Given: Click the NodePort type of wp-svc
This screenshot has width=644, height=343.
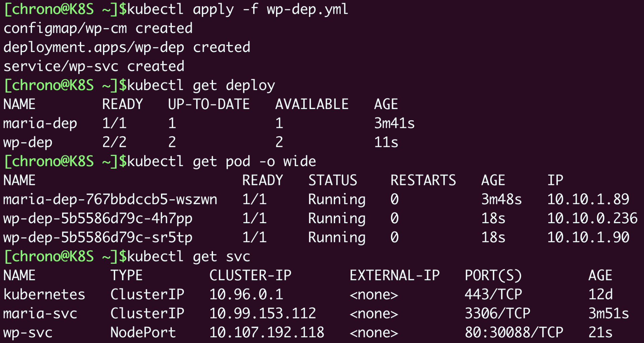Looking at the screenshot, I should [x=143, y=333].
